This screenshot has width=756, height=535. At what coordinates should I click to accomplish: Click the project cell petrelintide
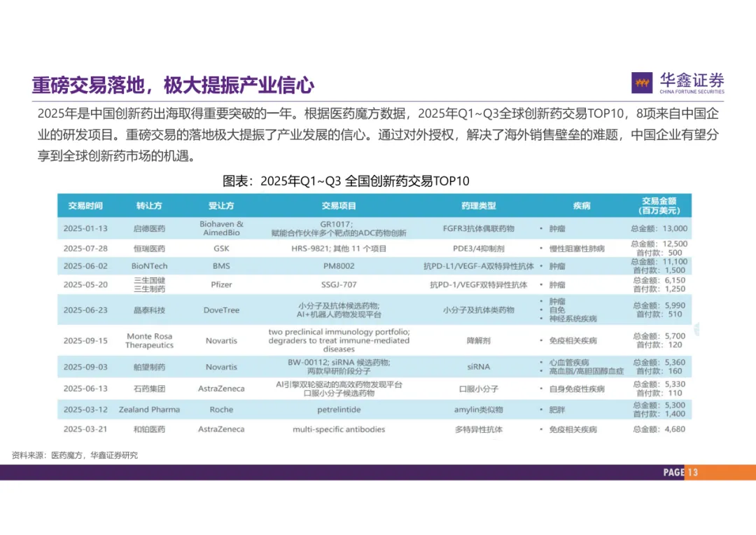pyautogui.click(x=339, y=410)
